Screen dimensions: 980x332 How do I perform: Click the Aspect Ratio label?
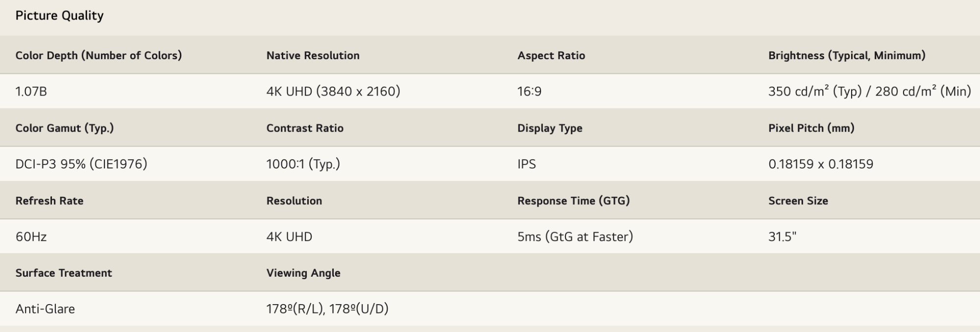[x=551, y=55]
